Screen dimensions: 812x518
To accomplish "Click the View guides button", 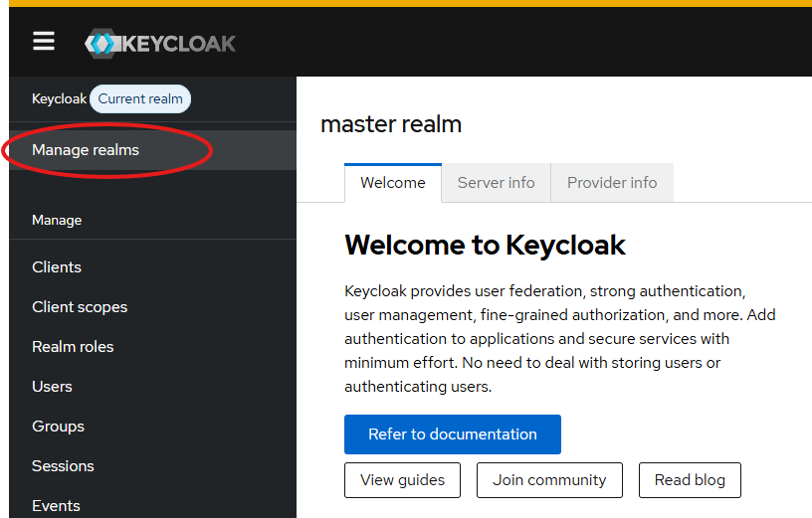I will point(402,480).
